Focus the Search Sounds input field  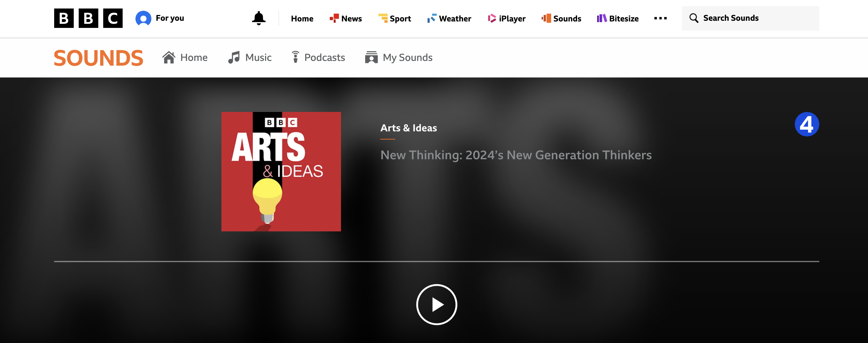click(750, 18)
